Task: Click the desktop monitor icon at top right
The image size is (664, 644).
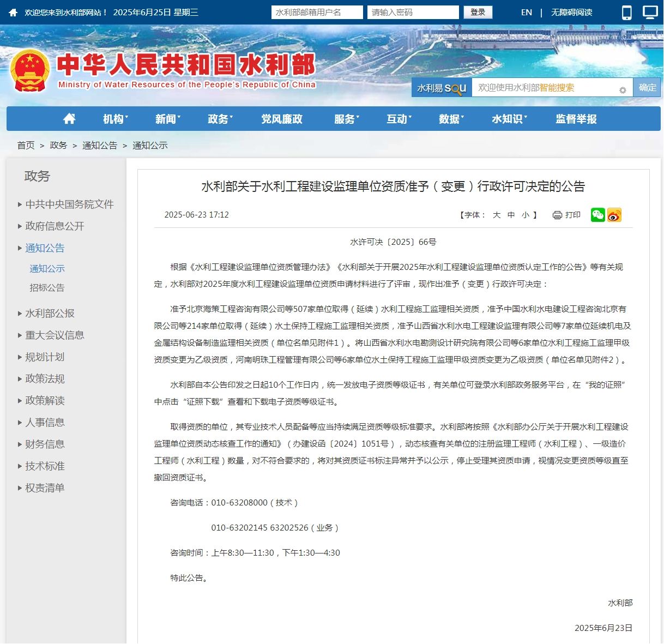Action: pos(650,12)
